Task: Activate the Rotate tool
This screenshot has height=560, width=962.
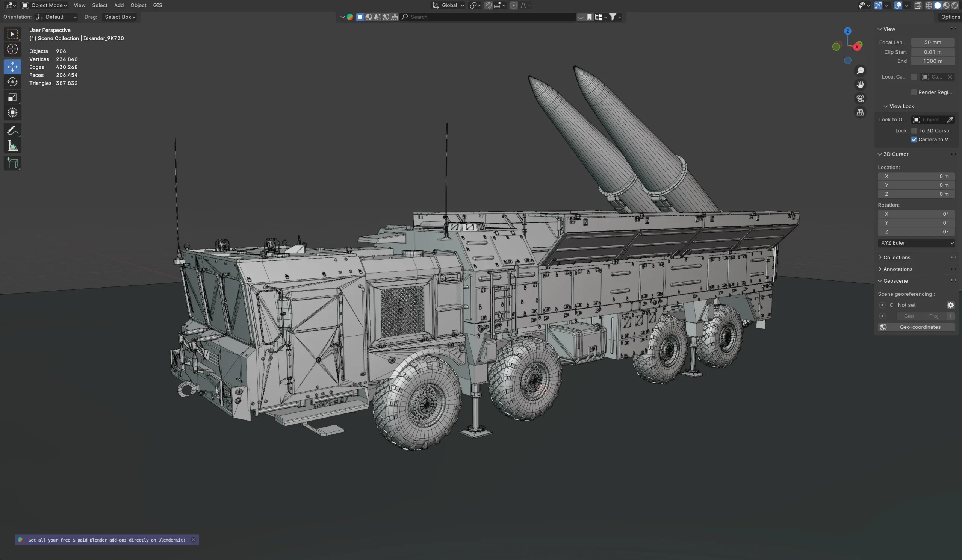Action: (x=12, y=82)
